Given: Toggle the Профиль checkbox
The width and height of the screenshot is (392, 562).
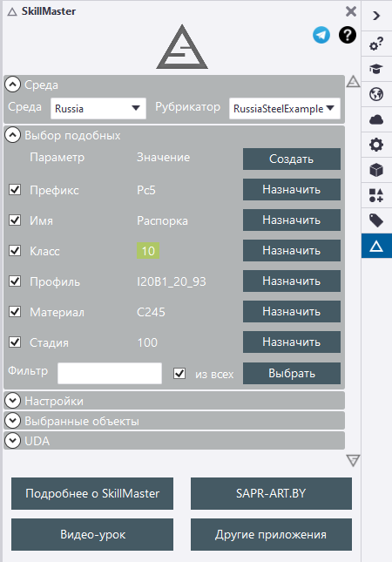Looking at the screenshot, I should pyautogui.click(x=15, y=281).
